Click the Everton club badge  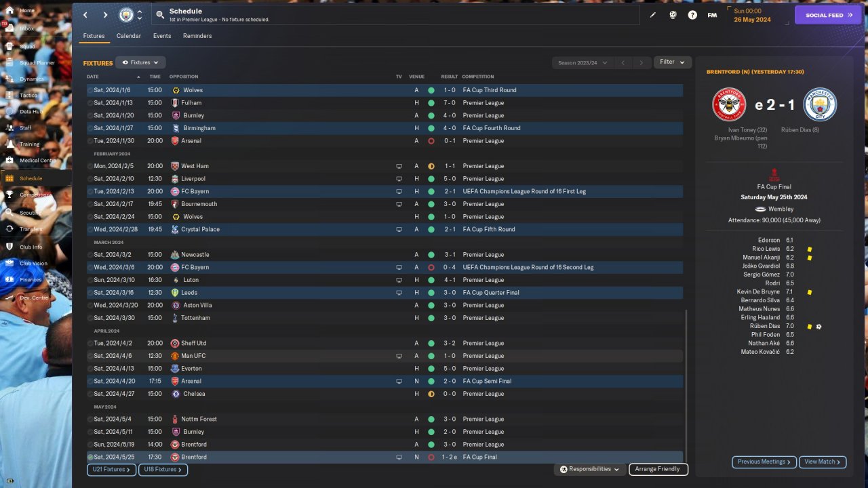(174, 369)
